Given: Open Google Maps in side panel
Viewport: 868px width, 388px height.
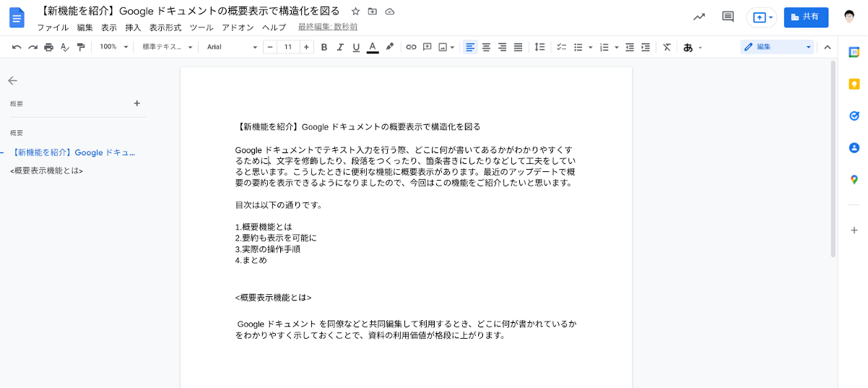Looking at the screenshot, I should [854, 179].
